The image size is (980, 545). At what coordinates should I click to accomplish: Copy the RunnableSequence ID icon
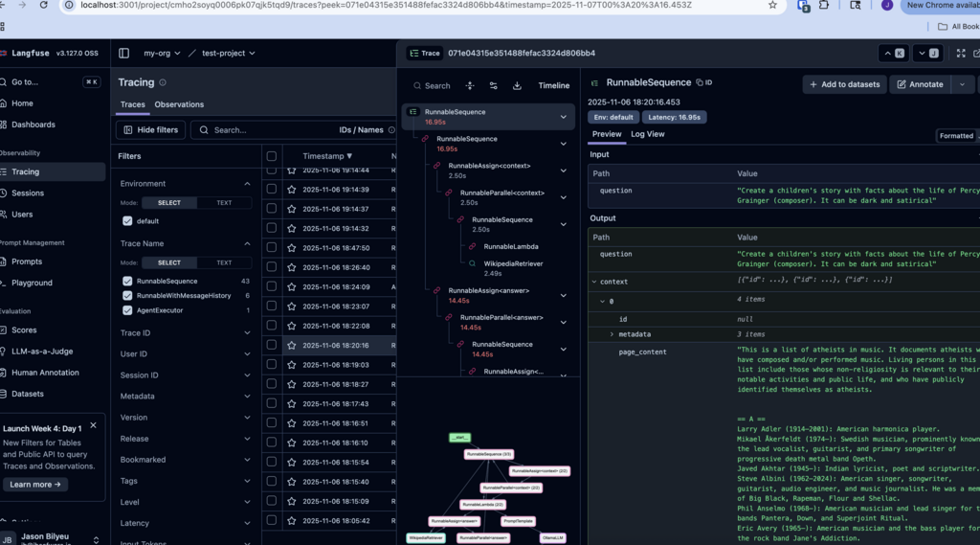click(700, 83)
